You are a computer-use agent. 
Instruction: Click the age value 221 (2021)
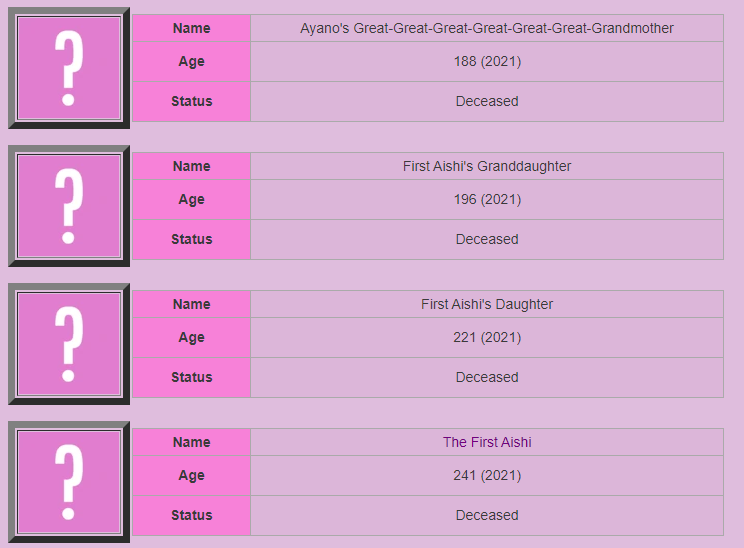tap(487, 338)
